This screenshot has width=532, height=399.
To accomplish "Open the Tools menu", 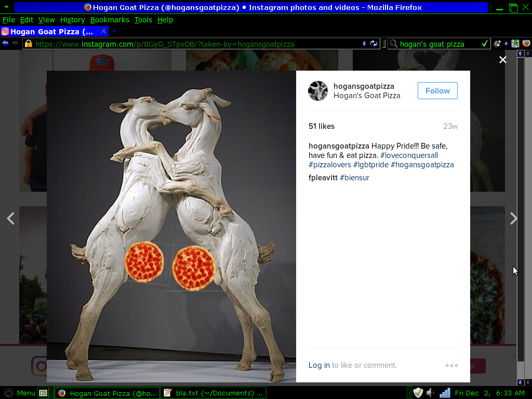I will click(143, 20).
